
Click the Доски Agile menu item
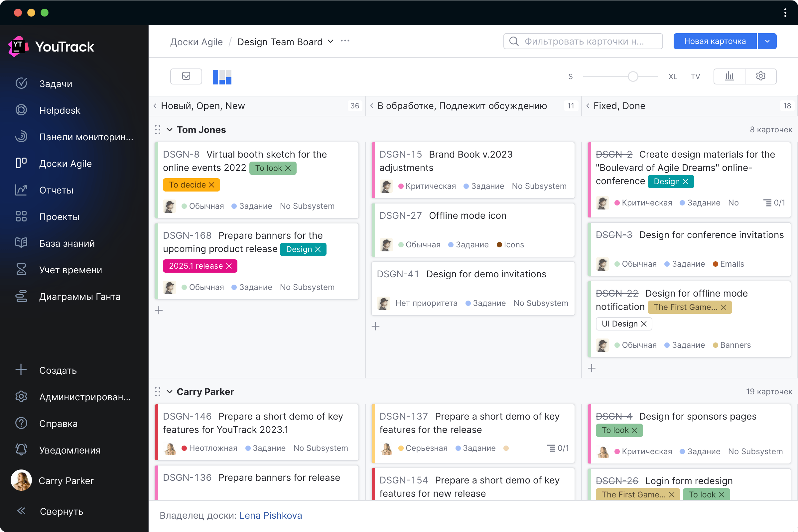65,163
